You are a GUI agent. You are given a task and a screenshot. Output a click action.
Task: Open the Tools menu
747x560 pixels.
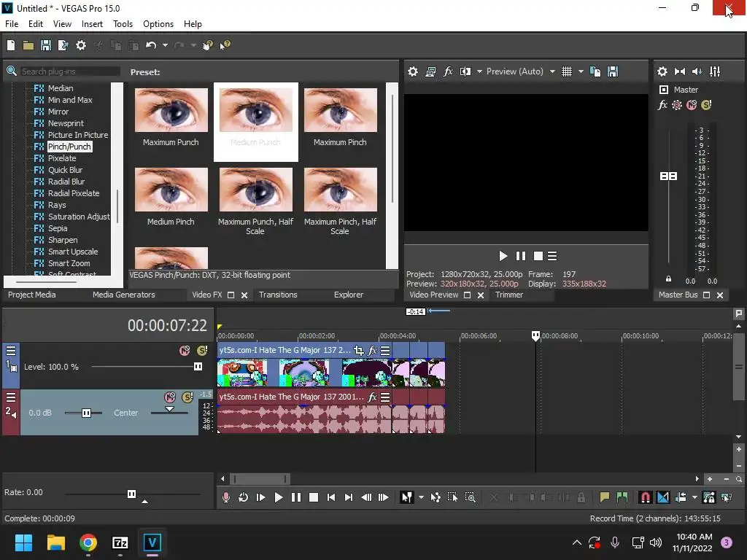(x=123, y=24)
